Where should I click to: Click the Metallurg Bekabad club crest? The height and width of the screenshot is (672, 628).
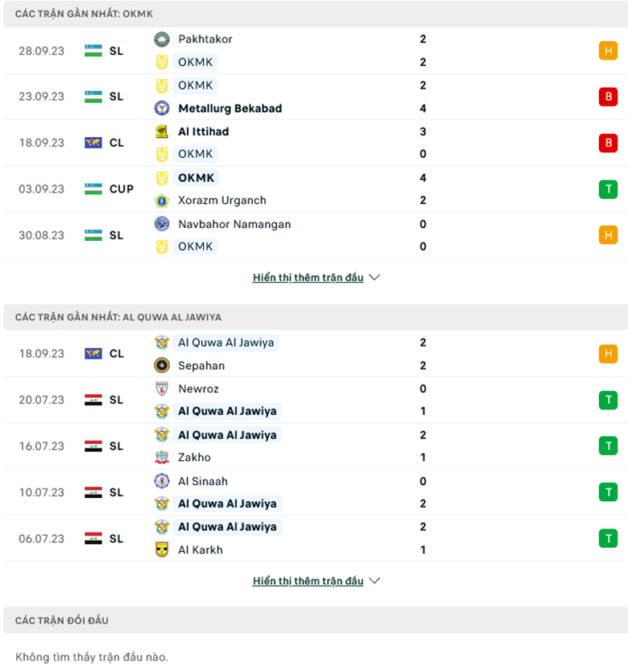(162, 108)
